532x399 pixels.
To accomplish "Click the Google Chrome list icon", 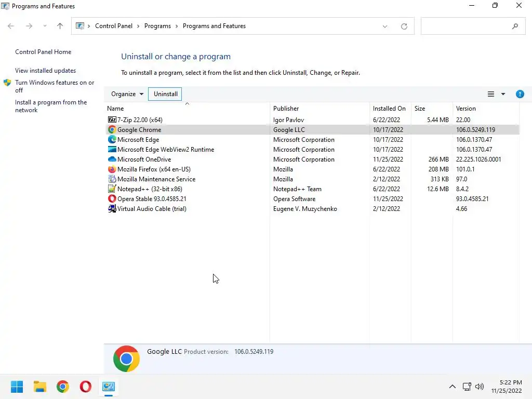I will pyautogui.click(x=112, y=129).
